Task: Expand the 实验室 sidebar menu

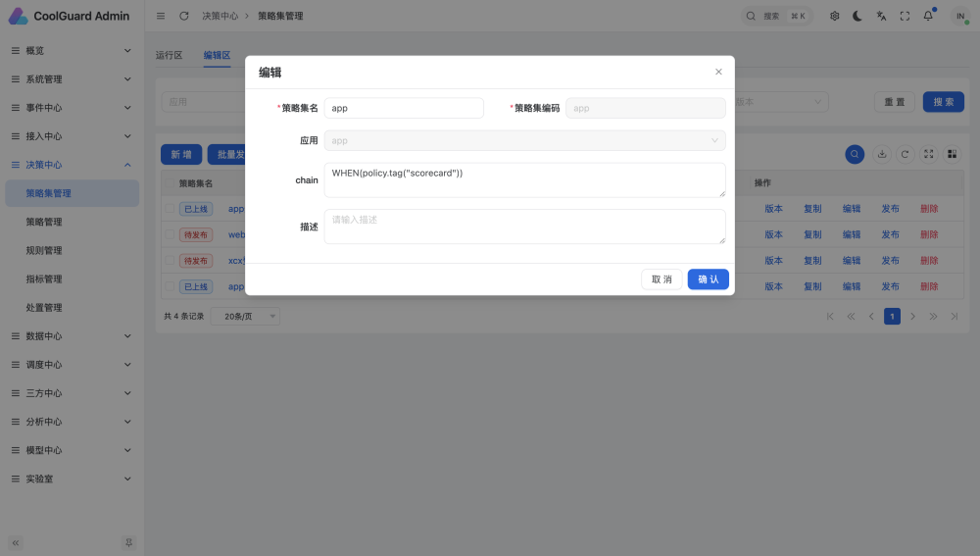Action: coord(72,480)
